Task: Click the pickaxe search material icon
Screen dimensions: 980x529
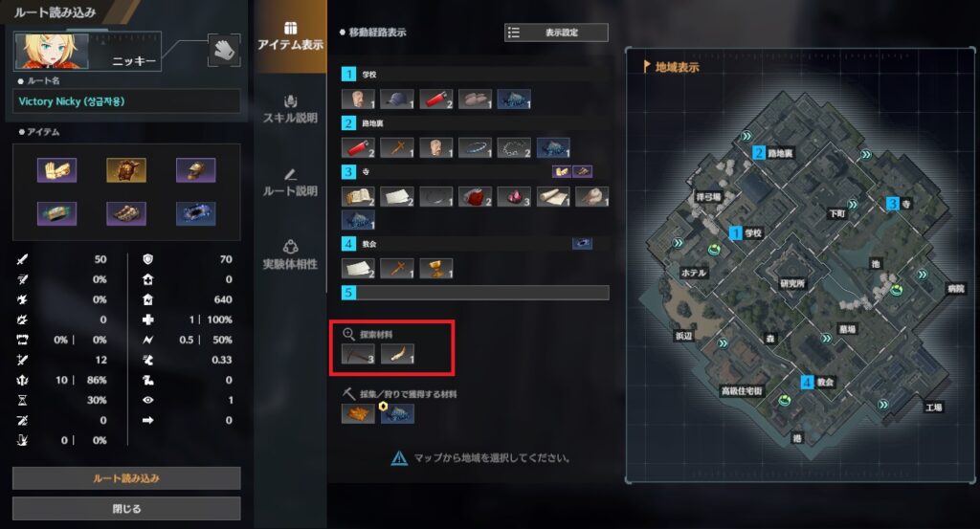Action: (x=358, y=354)
